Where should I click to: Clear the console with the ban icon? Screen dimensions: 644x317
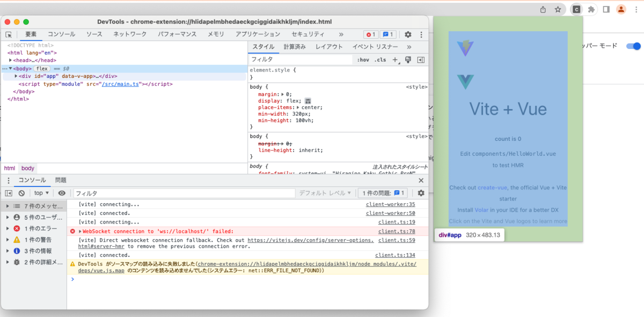click(21, 193)
